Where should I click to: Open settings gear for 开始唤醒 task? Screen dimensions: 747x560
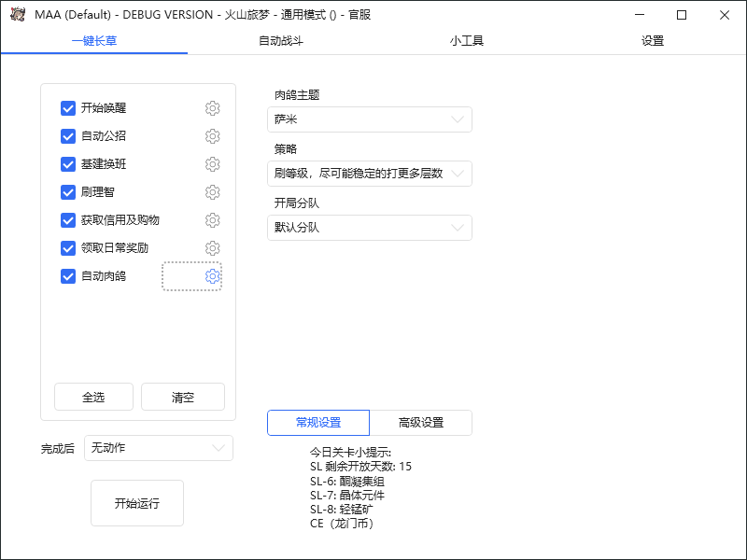pos(212,108)
